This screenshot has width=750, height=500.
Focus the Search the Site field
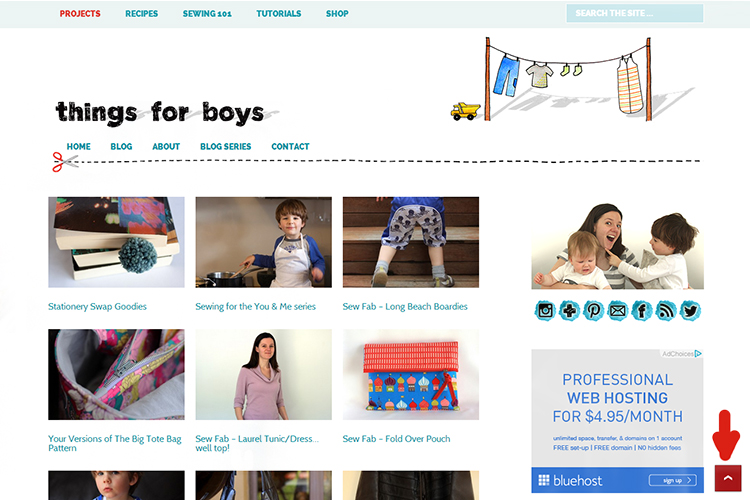635,13
